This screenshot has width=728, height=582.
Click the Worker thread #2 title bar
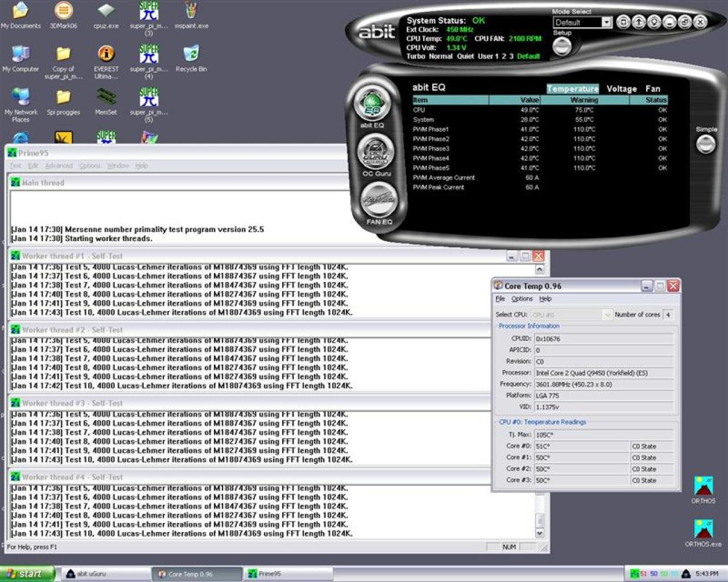pos(249,330)
